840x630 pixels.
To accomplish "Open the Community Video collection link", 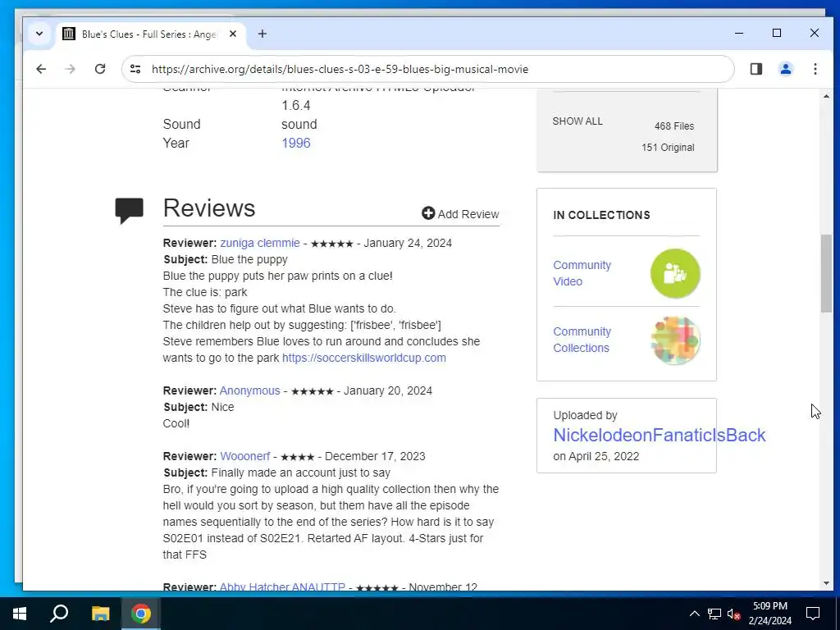I will coord(582,273).
